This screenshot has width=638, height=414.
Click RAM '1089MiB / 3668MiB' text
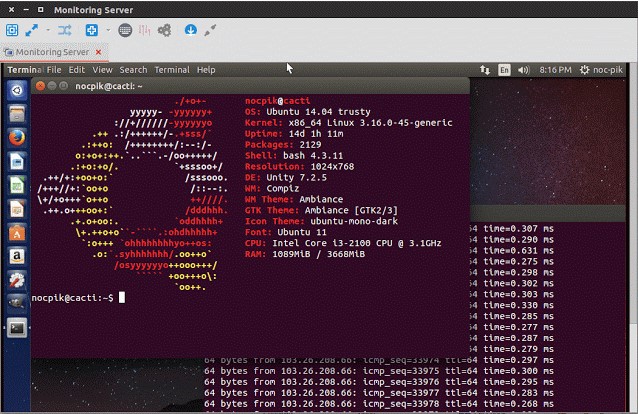(x=318, y=254)
